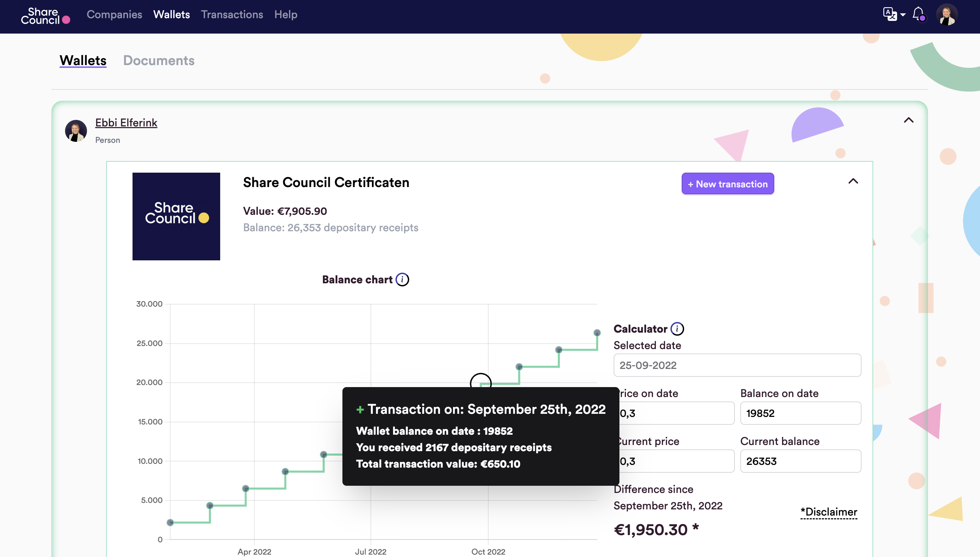This screenshot has height=557, width=980.
Task: Click the Share Council Certificaten logo tile
Action: [176, 216]
